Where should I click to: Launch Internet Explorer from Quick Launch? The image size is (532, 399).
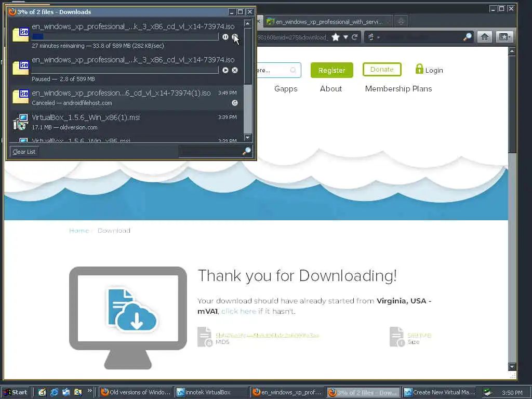click(54, 392)
